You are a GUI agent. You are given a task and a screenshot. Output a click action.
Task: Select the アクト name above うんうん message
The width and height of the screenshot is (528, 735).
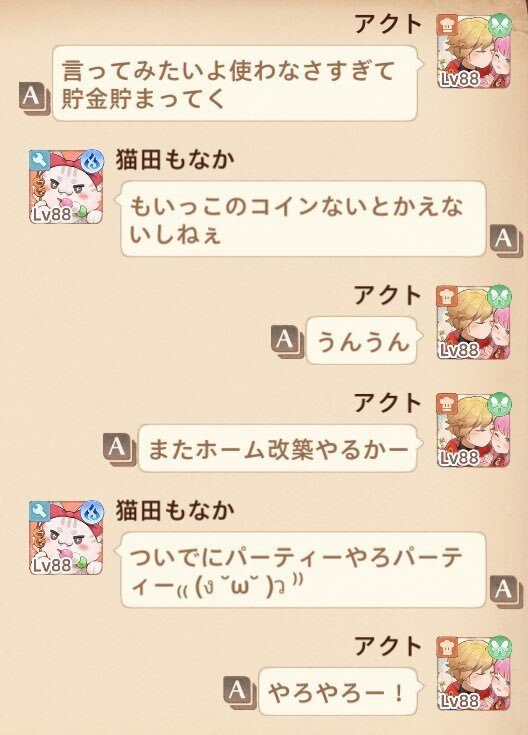(387, 295)
